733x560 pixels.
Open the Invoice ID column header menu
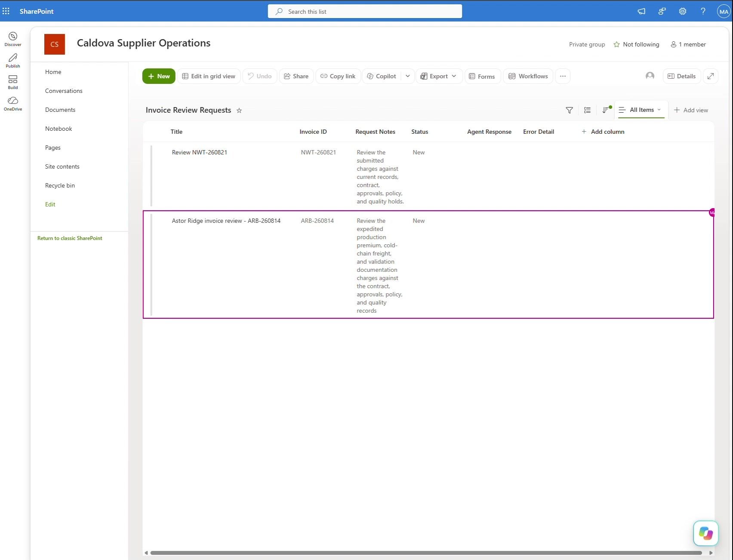click(x=313, y=132)
